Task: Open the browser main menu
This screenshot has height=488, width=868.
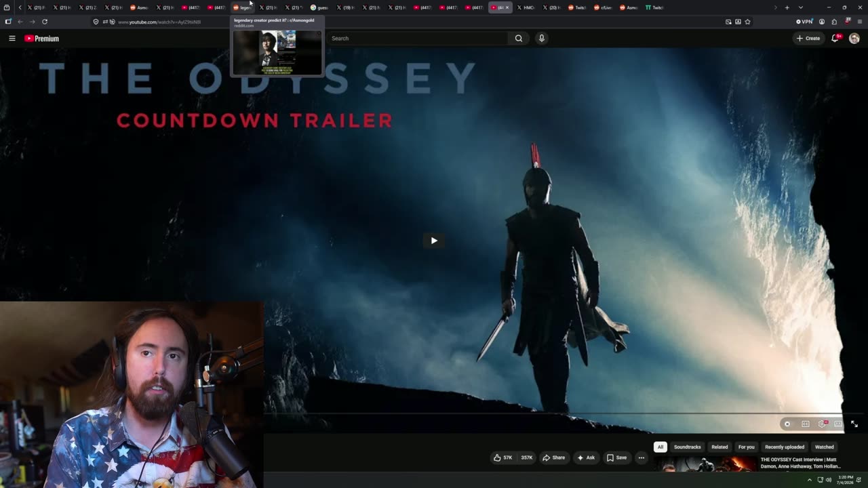Action: coord(860,22)
